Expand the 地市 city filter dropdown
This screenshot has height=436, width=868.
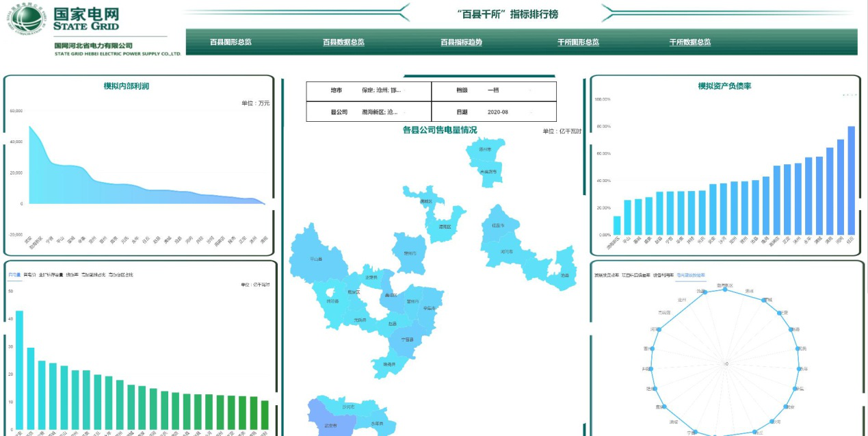(x=383, y=91)
